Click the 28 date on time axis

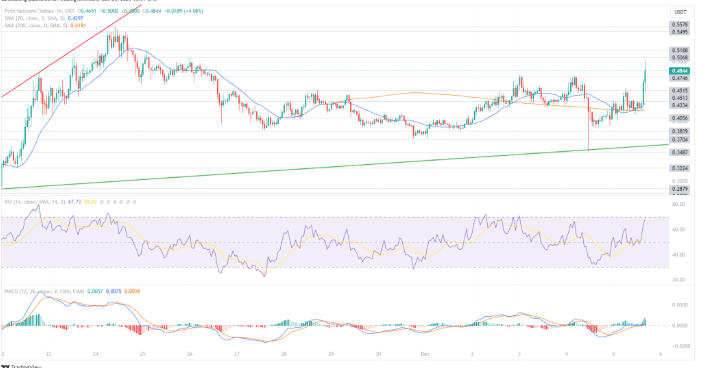pyautogui.click(x=284, y=354)
